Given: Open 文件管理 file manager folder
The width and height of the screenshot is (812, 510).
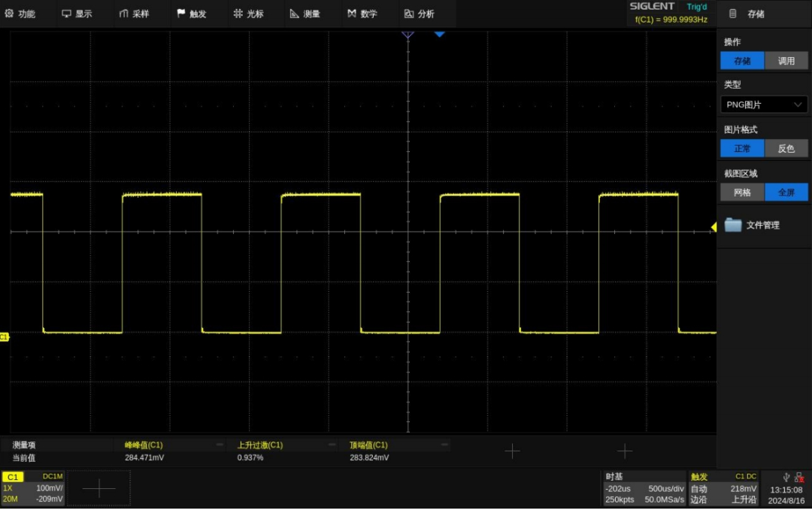Looking at the screenshot, I should click(733, 224).
